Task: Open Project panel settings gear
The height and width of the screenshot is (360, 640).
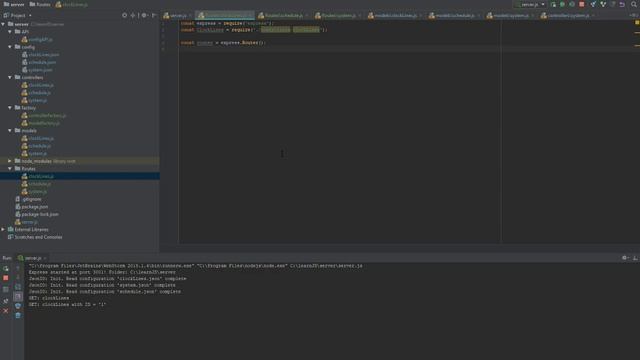Action: 144,15
